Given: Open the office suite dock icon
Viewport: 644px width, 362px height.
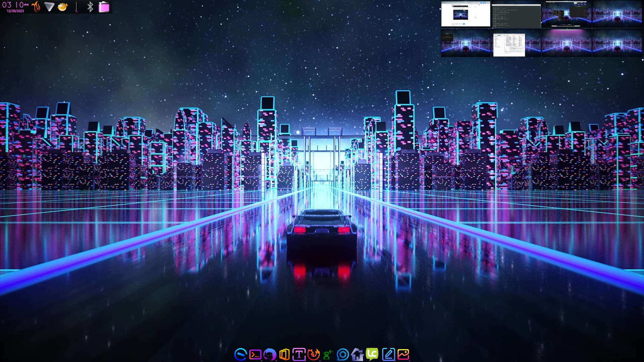Looking at the screenshot, I should coord(284,354).
